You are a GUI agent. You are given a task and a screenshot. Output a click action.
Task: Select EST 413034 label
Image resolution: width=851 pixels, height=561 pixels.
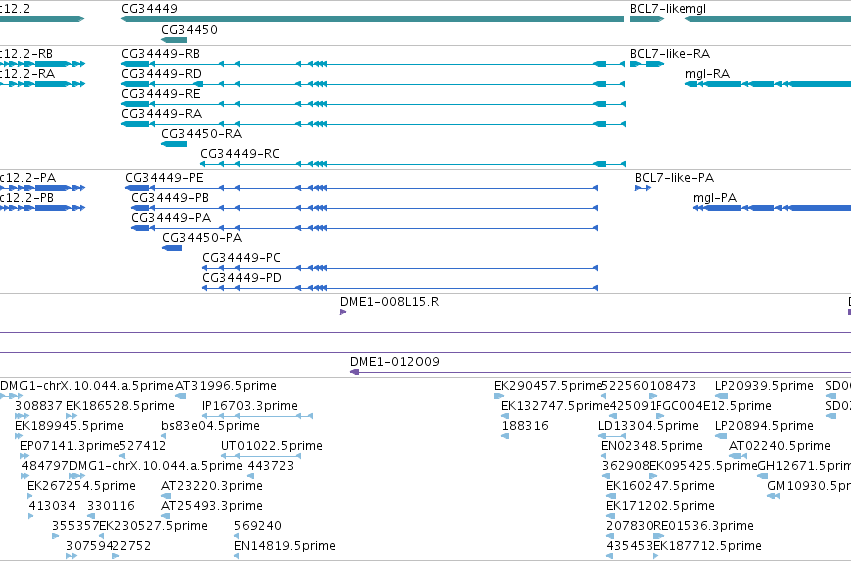pos(52,506)
